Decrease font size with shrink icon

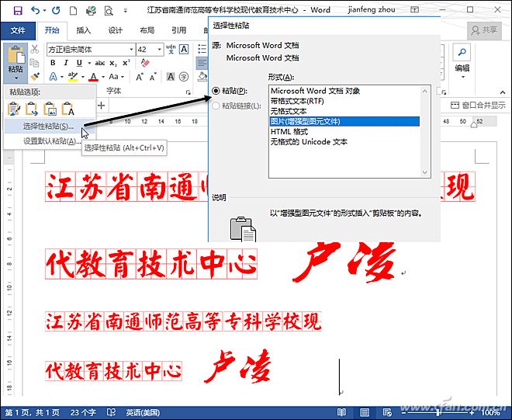pos(153,77)
